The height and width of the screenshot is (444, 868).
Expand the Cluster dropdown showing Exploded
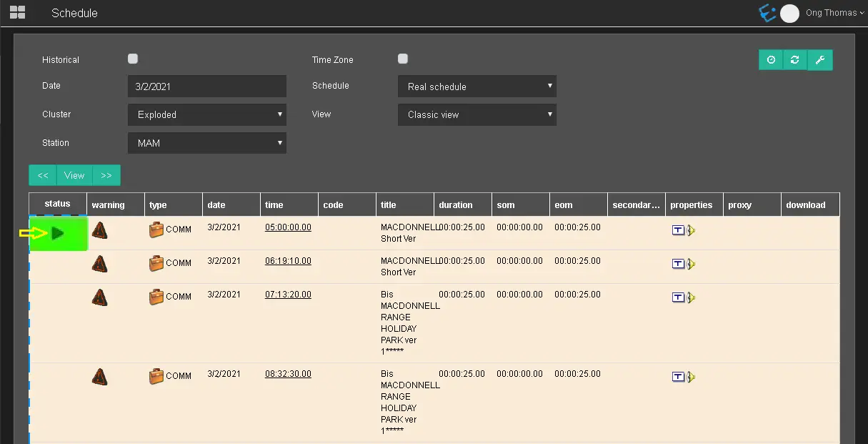click(207, 114)
